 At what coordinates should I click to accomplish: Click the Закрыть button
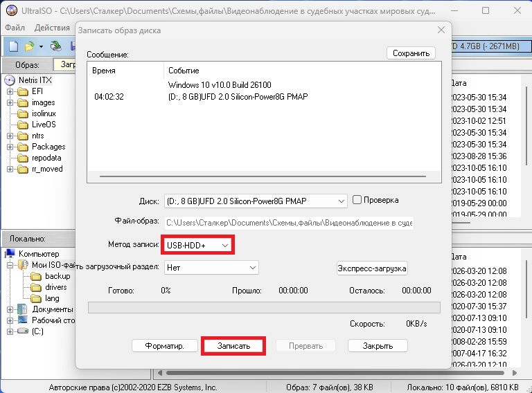coord(378,346)
